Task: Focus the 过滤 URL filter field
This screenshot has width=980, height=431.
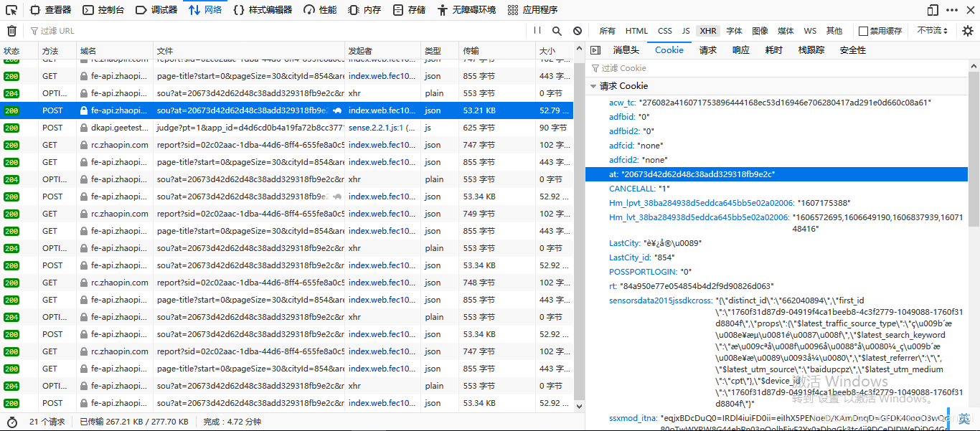Action: coord(276,31)
